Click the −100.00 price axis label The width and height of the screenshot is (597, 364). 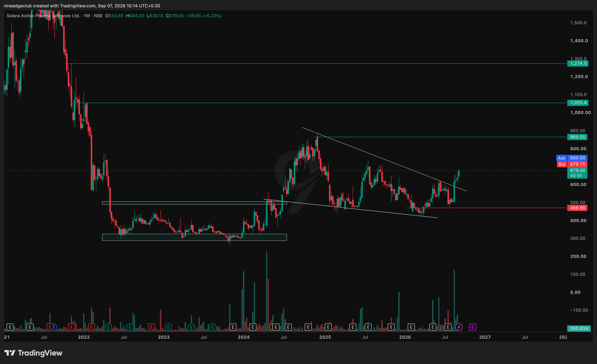[x=579, y=310]
